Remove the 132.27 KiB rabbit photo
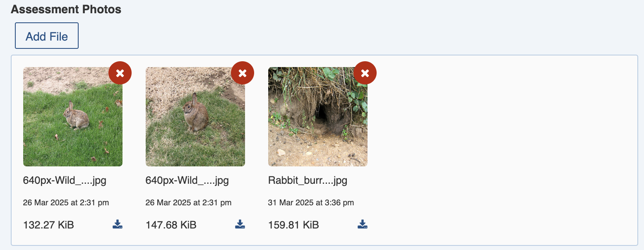This screenshot has width=644, height=250. [x=120, y=73]
